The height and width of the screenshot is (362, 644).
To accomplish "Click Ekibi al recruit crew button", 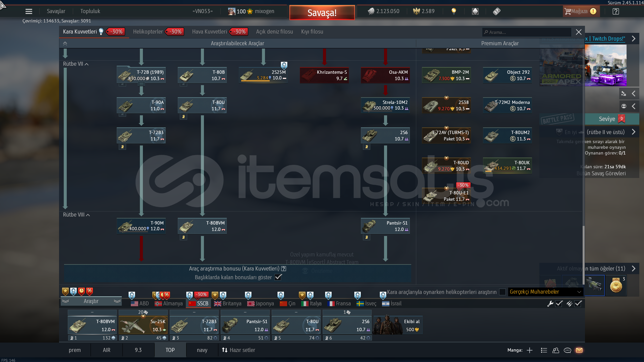I will [x=398, y=325].
